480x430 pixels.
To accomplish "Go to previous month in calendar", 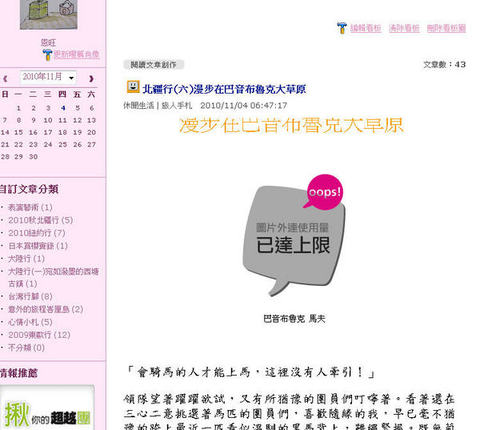I will pos(5,79).
